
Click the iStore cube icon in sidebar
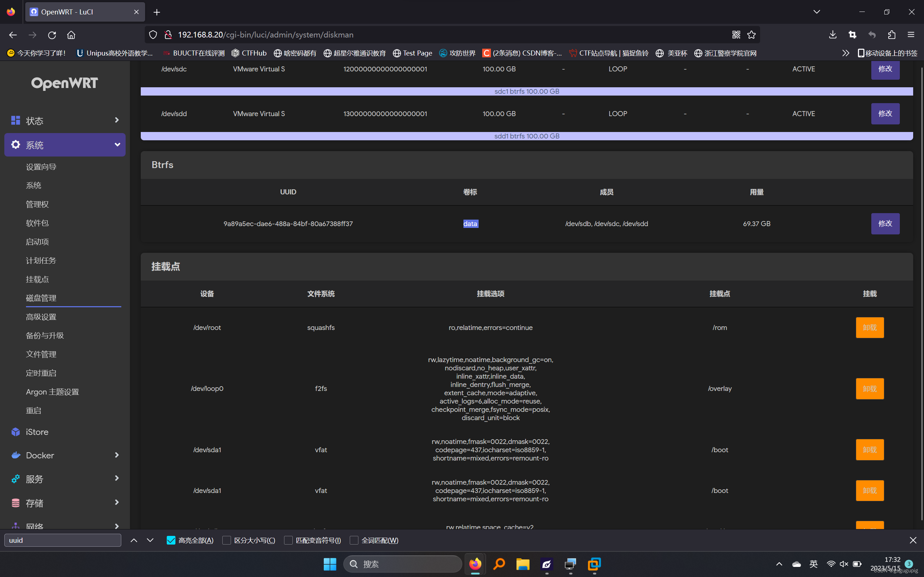coord(16,432)
